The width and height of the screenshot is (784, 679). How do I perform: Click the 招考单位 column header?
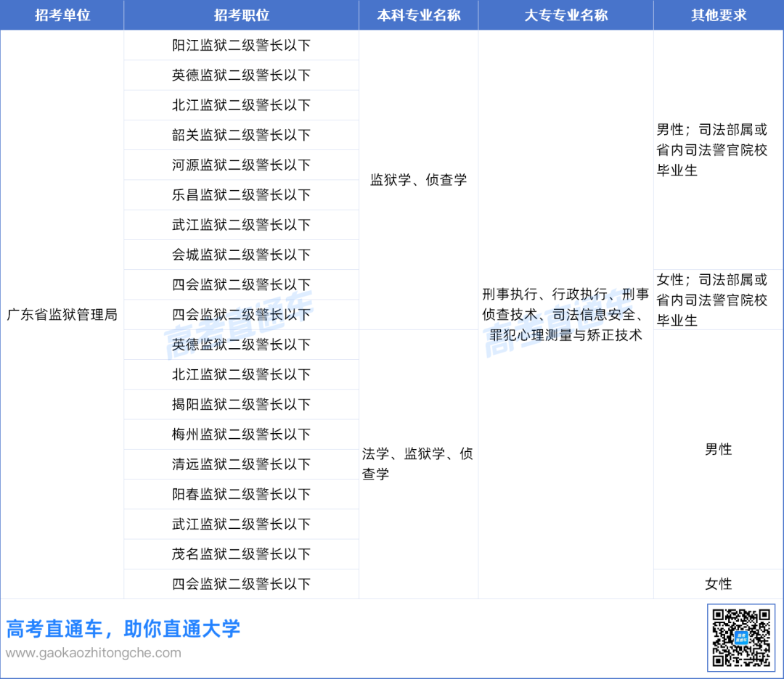[62, 15]
